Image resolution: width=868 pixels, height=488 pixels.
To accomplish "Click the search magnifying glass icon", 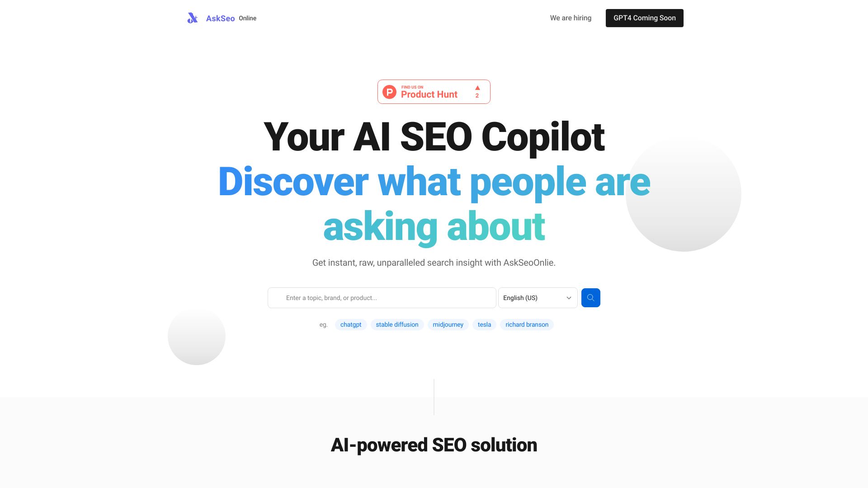I will pos(590,297).
